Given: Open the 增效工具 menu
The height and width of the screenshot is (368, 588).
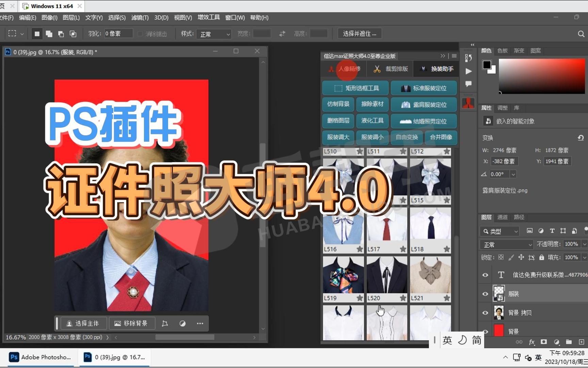Looking at the screenshot, I should 209,17.
